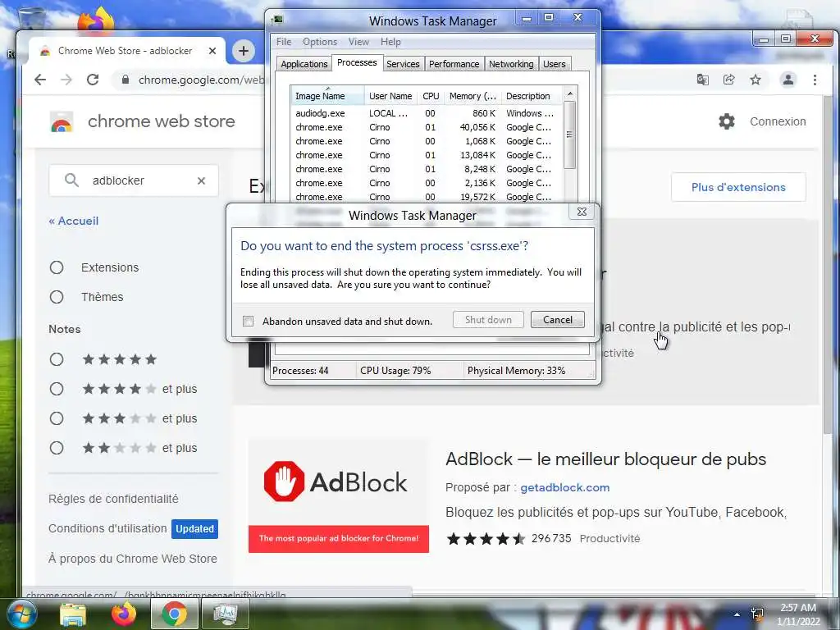840x630 pixels.
Task: Sort processes by Memory column
Action: pos(472,96)
